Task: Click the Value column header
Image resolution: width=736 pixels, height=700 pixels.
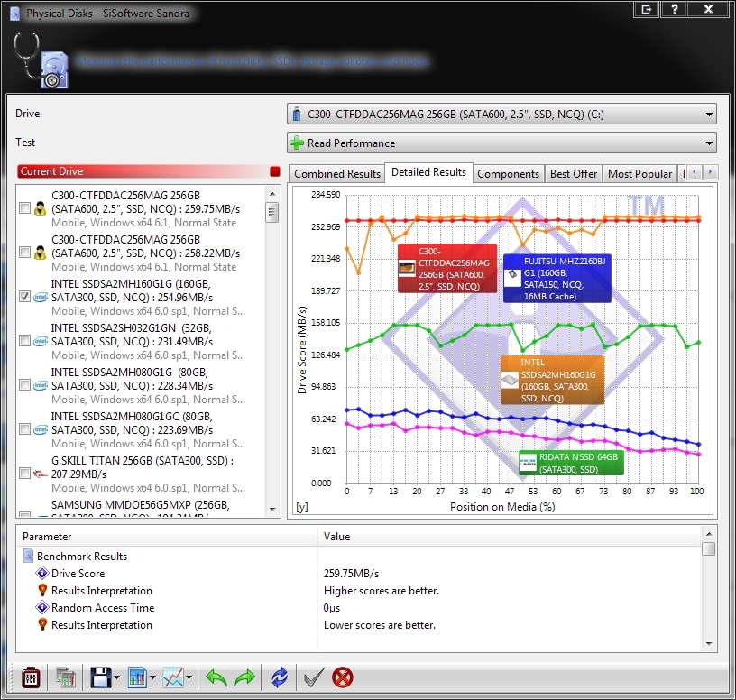Action: coord(510,536)
